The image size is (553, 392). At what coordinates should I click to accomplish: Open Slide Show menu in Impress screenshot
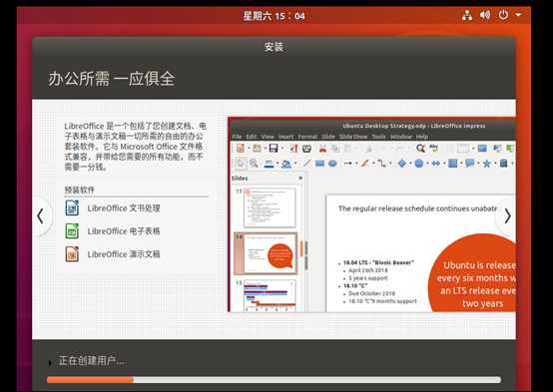(x=353, y=137)
